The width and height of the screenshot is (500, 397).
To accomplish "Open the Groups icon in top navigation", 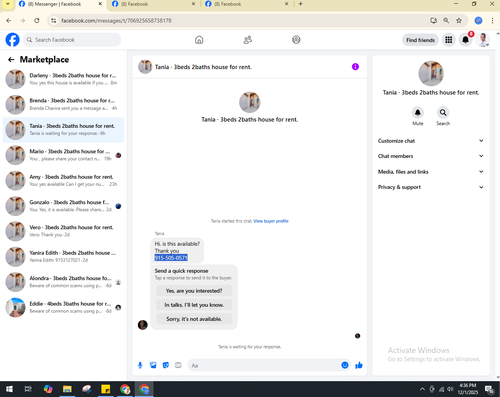I will pyautogui.click(x=296, y=40).
